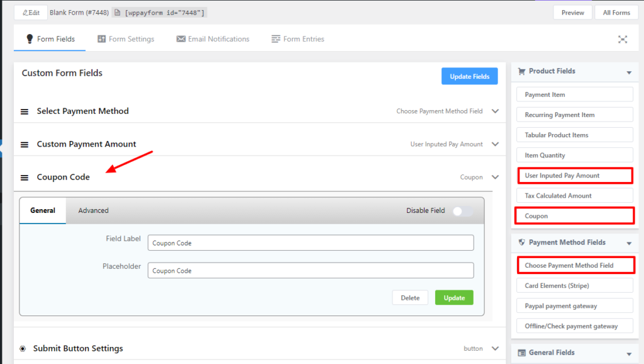The height and width of the screenshot is (364, 644).
Task: Grab the drag handle for Select Payment Method
Action: click(25, 111)
